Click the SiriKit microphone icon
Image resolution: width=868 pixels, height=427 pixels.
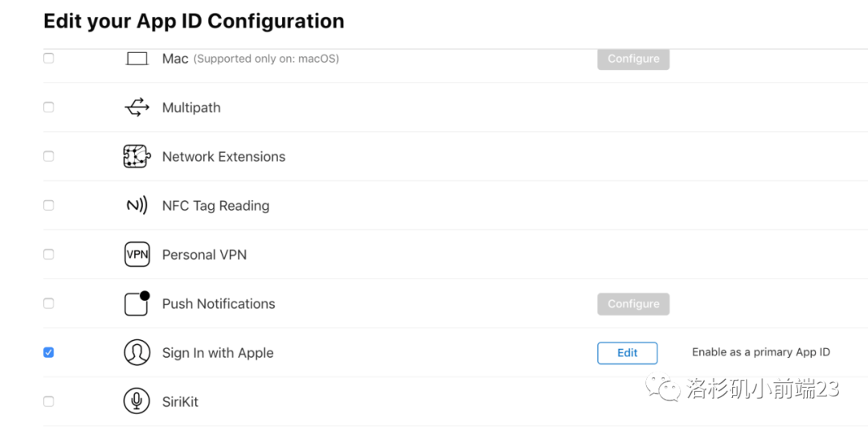click(137, 401)
